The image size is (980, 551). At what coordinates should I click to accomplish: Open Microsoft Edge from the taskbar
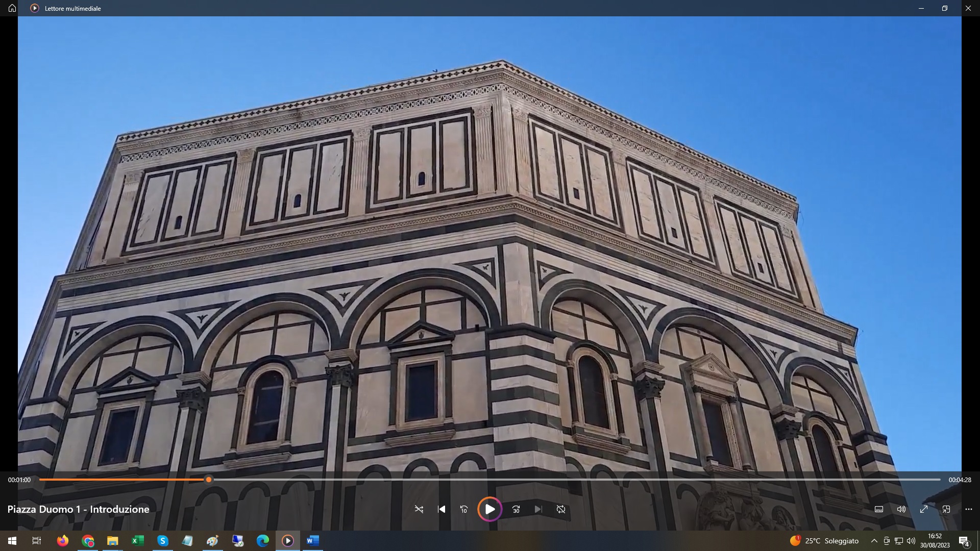[263, 541]
